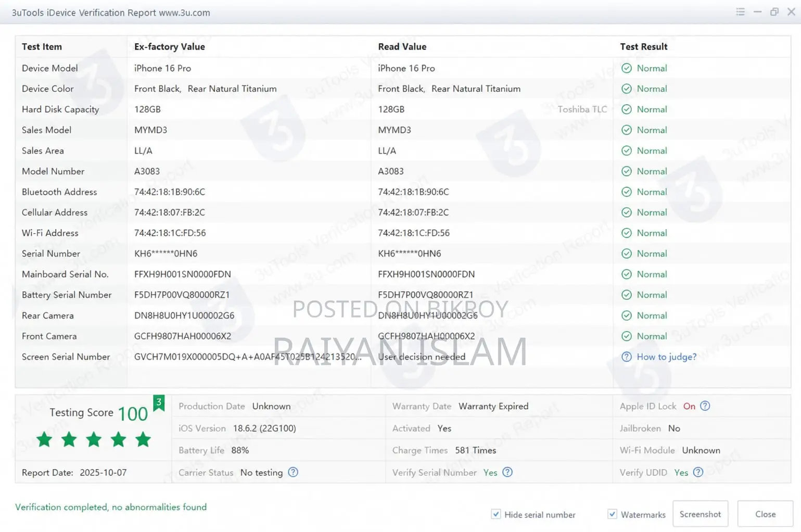The height and width of the screenshot is (532, 801).
Task: Minimize the verification report window
Action: (757, 12)
